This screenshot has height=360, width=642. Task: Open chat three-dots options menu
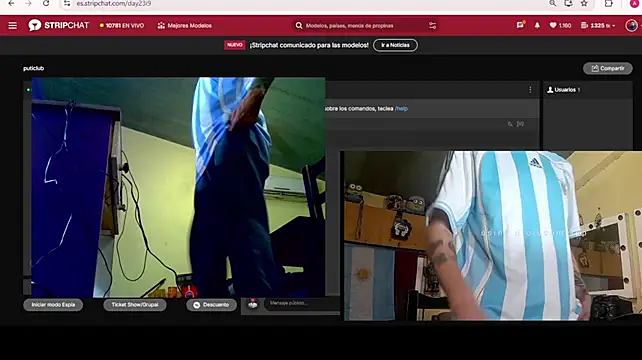(x=530, y=90)
